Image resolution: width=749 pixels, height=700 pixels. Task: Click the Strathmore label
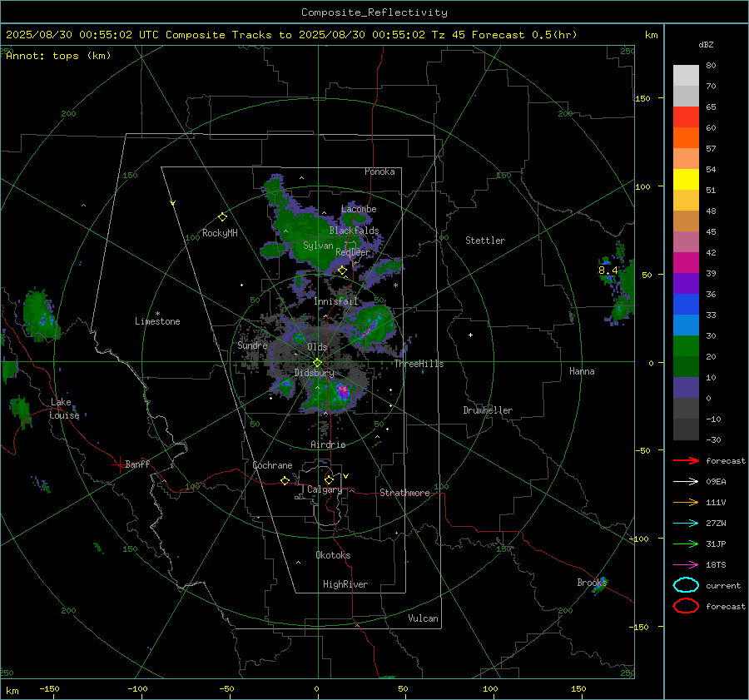404,493
